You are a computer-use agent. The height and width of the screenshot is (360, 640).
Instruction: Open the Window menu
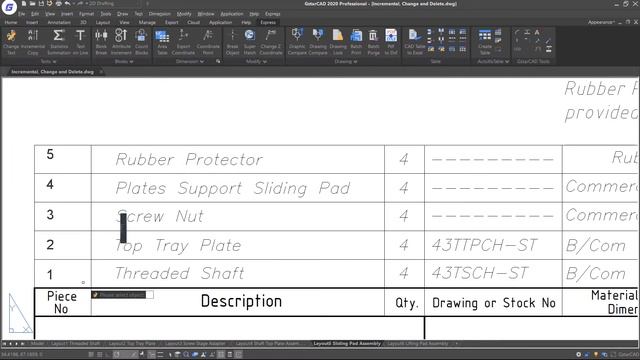[x=206, y=14]
